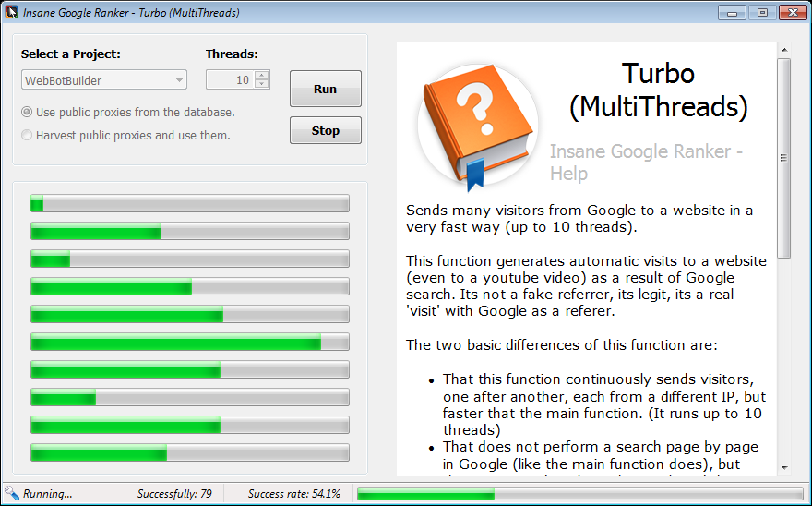Image resolution: width=812 pixels, height=506 pixels.
Task: Click the app icon in the title bar
Action: [11, 12]
